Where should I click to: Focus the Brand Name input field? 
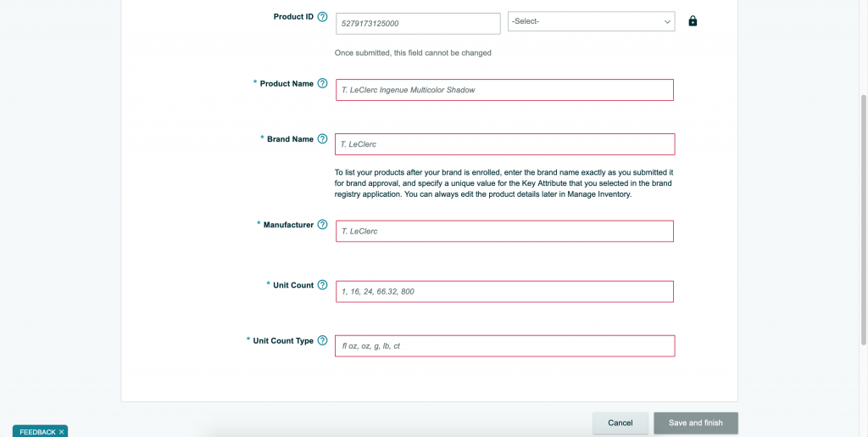click(x=504, y=144)
